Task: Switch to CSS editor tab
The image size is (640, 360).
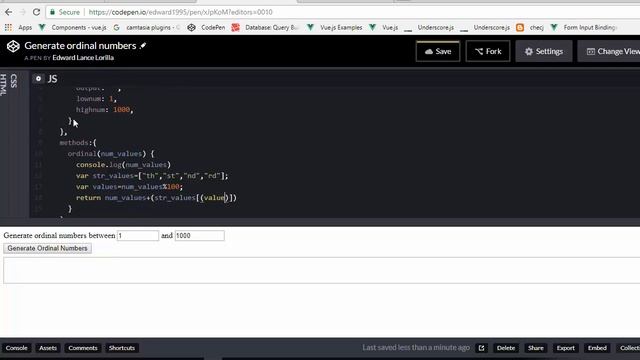Action: (13, 81)
